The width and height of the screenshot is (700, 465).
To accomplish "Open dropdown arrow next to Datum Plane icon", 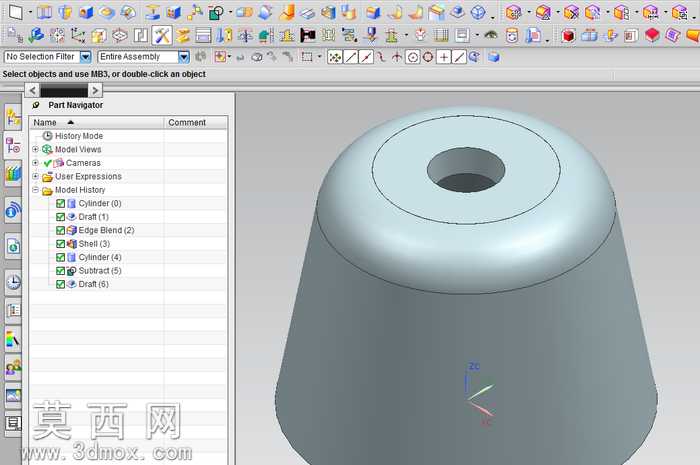I will (x=30, y=12).
